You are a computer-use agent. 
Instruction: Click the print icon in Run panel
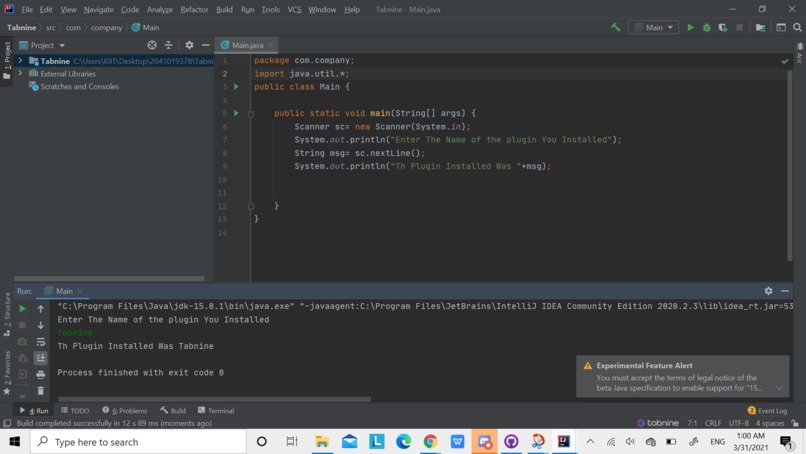[x=41, y=375]
